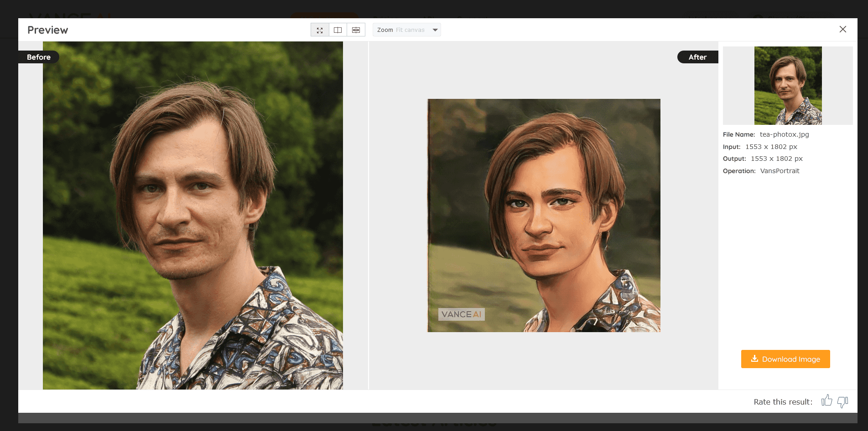
Task: Click the download arrow icon in button
Action: (754, 359)
